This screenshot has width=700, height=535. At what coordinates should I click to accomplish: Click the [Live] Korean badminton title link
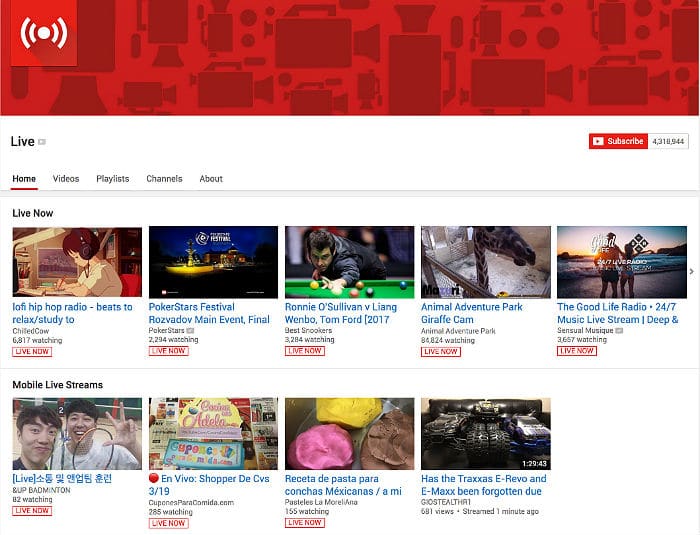pyautogui.click(x=62, y=479)
